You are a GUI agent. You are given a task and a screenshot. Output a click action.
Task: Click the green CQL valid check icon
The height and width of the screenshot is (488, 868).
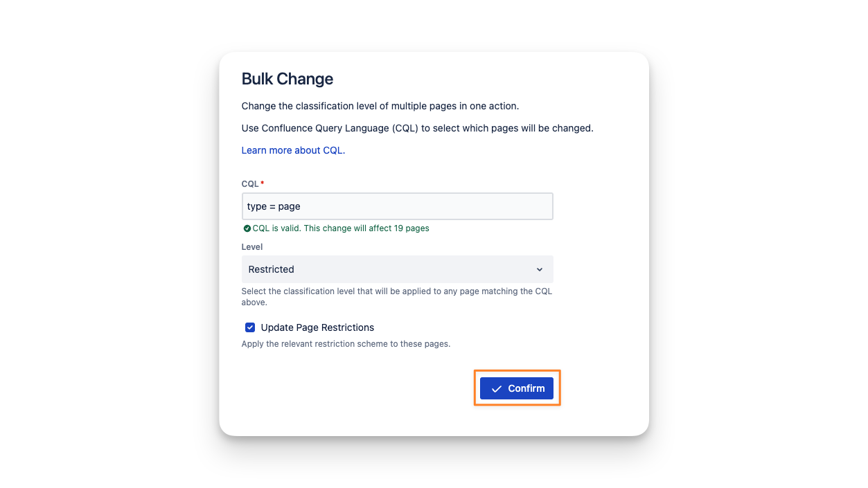[x=247, y=228]
